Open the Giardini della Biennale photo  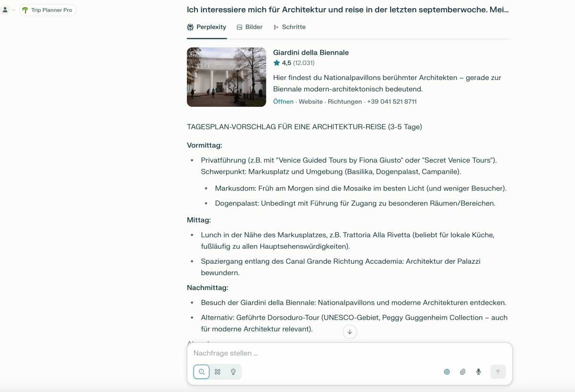pos(226,77)
